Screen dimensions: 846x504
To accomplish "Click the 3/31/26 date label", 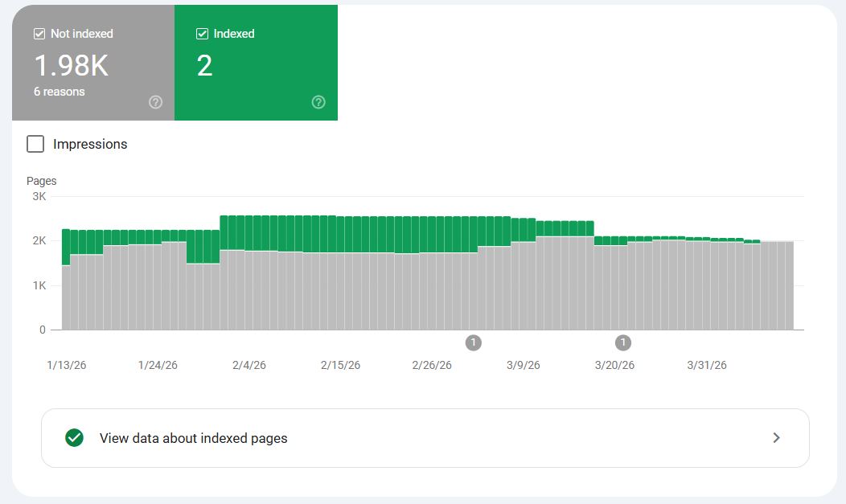I will [x=707, y=365].
